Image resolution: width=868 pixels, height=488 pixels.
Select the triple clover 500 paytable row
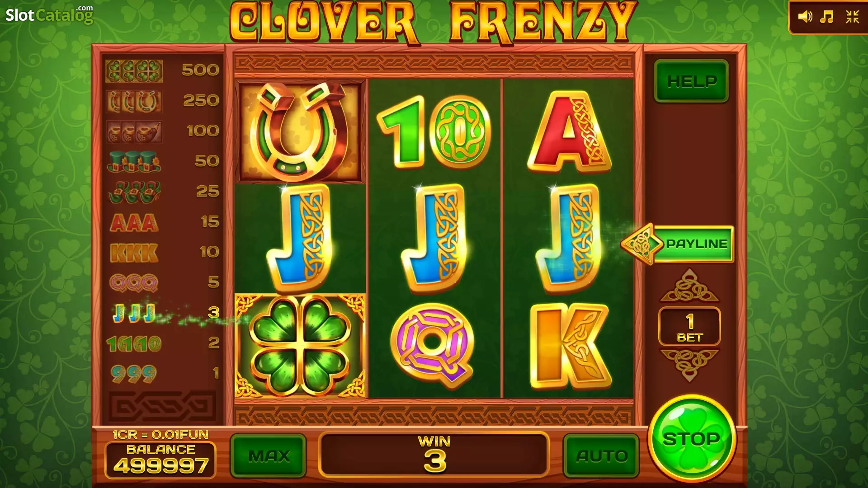(x=163, y=71)
